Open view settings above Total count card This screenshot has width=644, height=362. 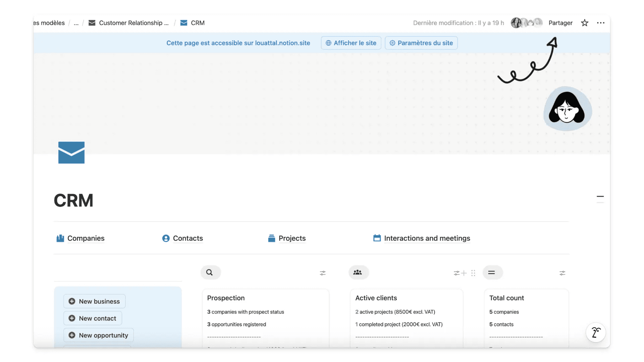coord(562,273)
